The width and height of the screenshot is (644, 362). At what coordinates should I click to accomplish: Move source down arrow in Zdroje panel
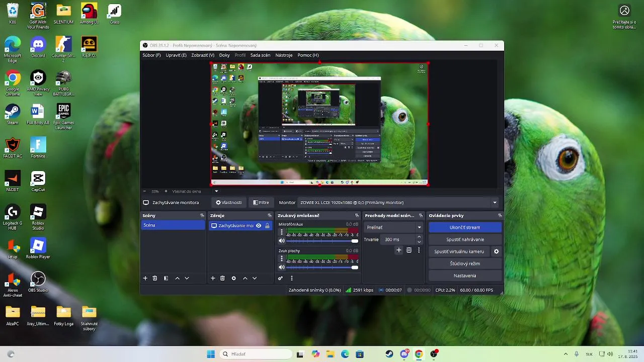click(255, 278)
